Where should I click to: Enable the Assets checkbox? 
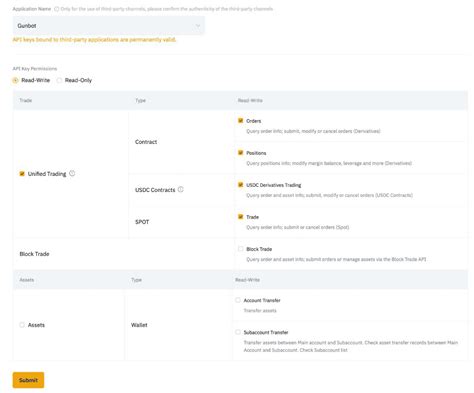[x=22, y=325]
